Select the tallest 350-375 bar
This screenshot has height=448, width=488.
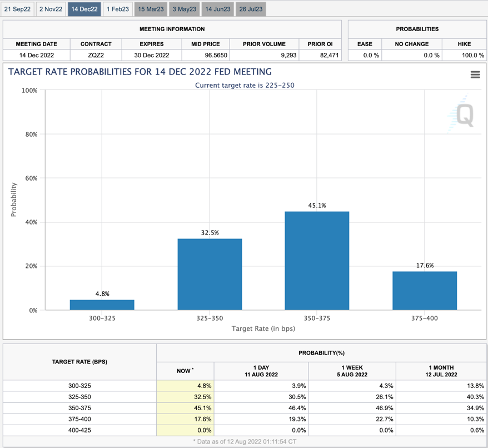point(317,261)
